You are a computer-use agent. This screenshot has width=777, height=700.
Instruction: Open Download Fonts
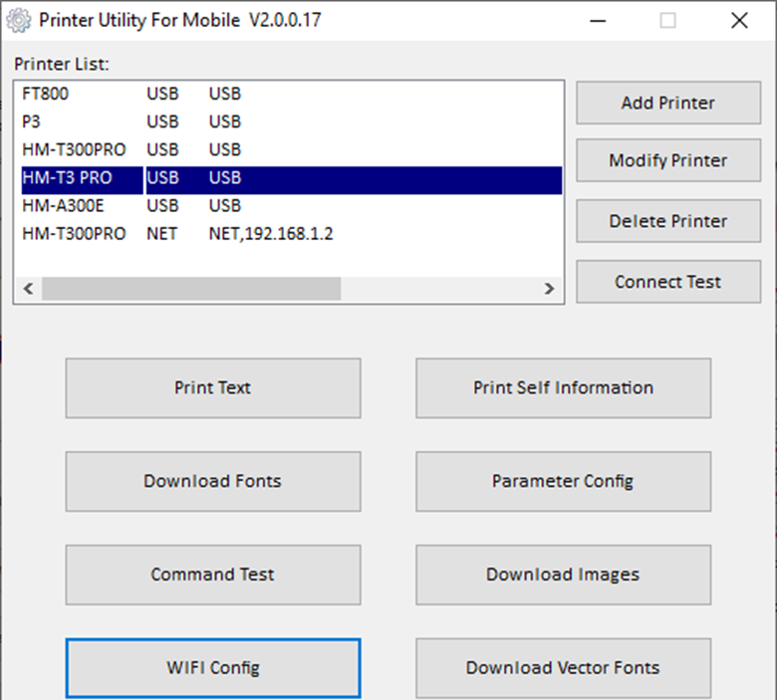point(213,481)
